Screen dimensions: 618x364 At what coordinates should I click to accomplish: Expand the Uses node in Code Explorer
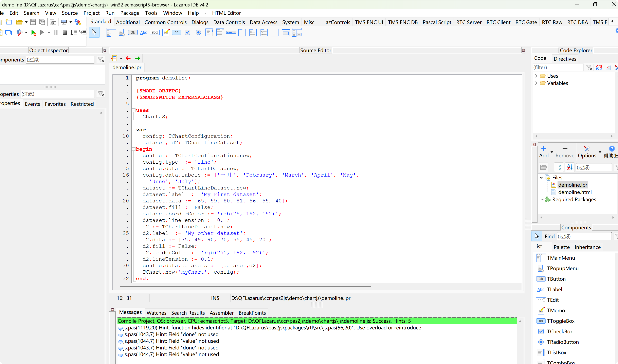536,76
